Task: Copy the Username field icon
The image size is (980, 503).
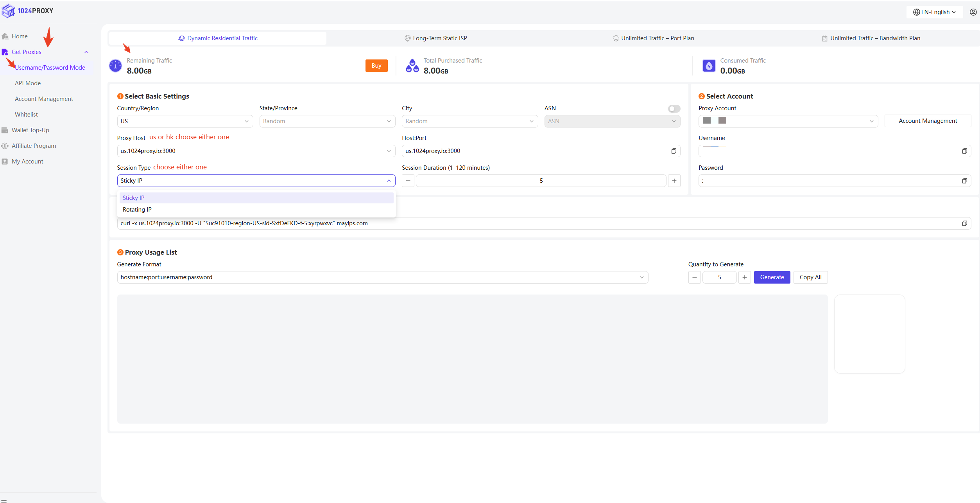Action: (x=964, y=151)
